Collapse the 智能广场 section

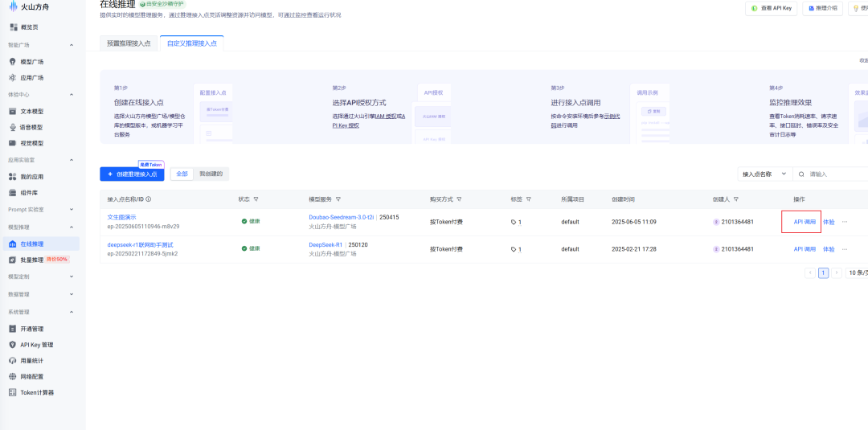pos(72,45)
